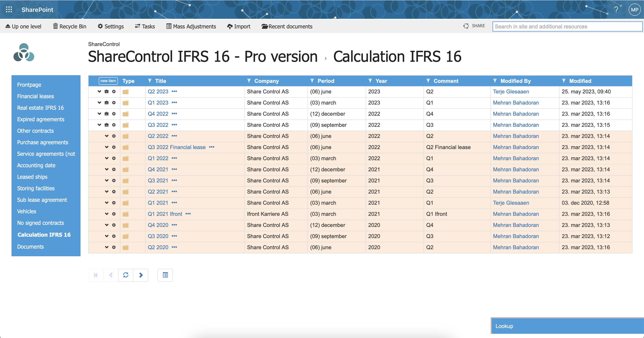
Task: Select Financial leases in the sidebar
Action: [35, 96]
